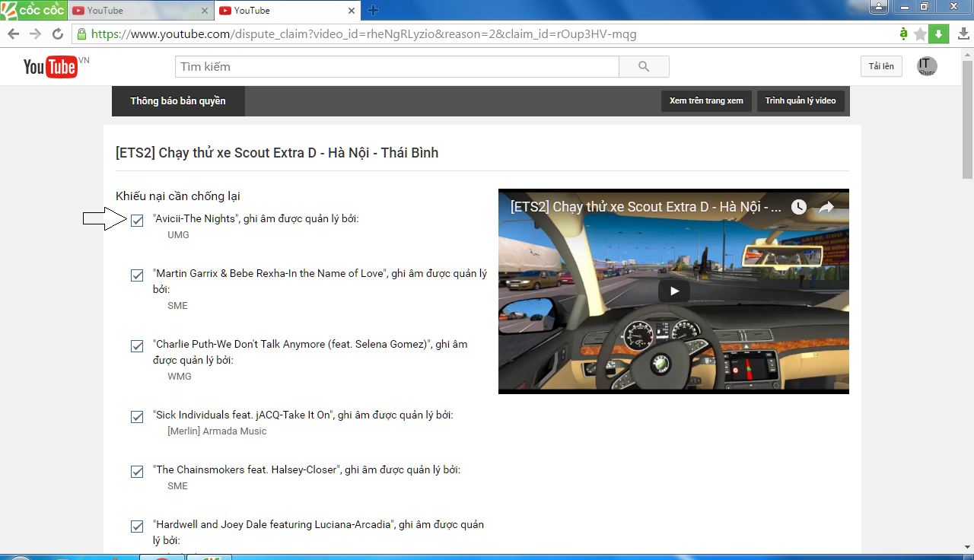Click the ETS2 video thumbnail image

pos(673,291)
